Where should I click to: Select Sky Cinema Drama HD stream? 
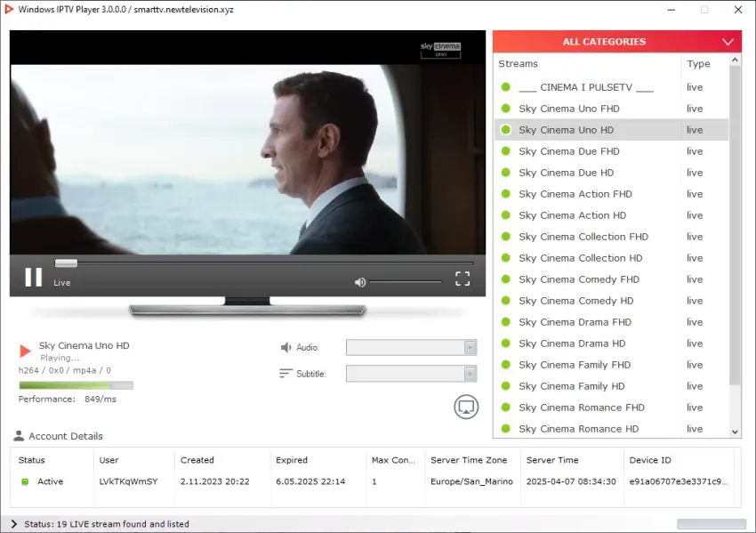pos(611,343)
